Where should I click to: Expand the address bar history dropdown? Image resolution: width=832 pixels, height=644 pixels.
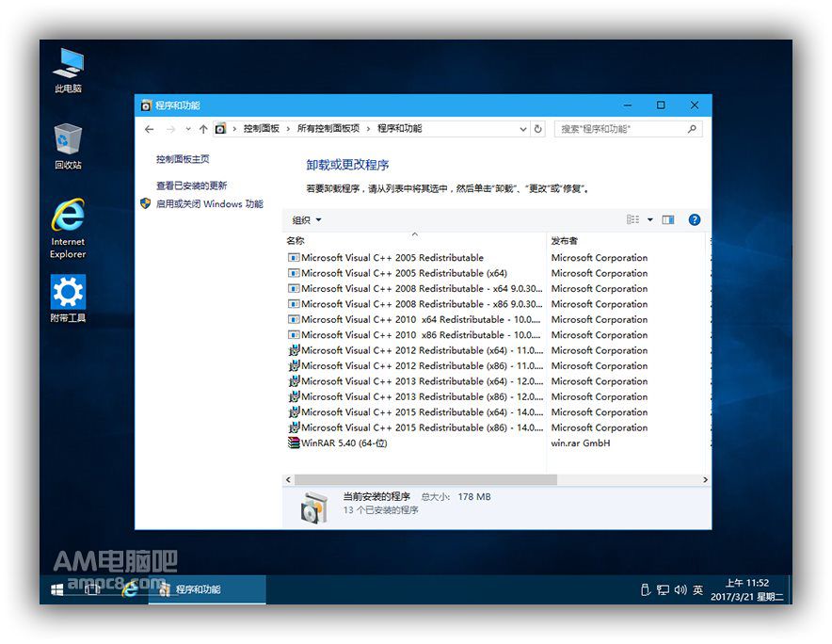523,129
